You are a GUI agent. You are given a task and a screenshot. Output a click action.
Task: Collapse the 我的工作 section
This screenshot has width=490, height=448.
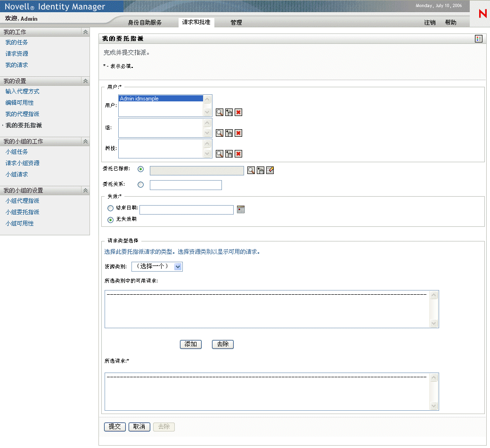coord(85,32)
